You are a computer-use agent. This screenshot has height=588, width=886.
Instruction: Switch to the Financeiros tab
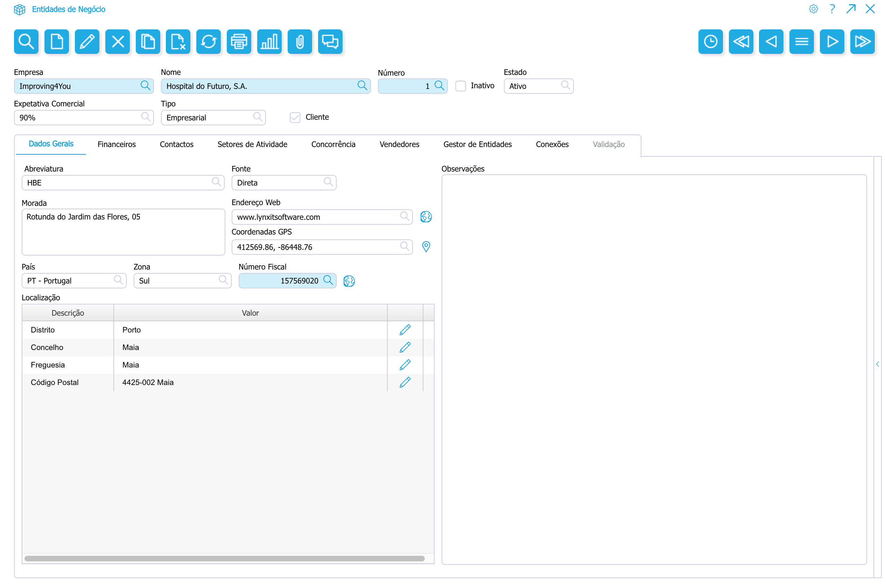tap(117, 144)
